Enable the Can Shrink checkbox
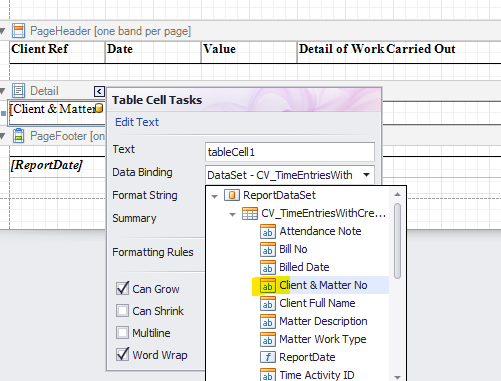 click(x=122, y=311)
